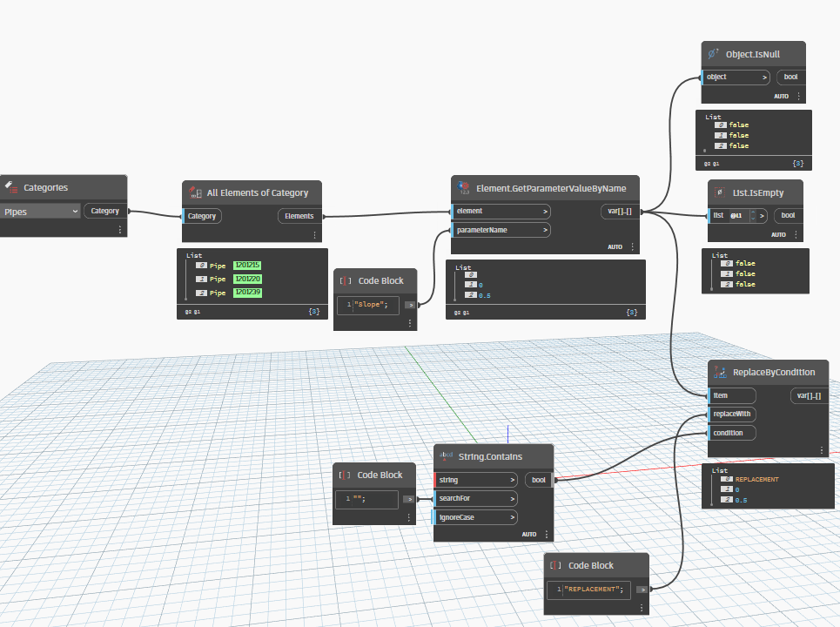
Task: Click the All Elements of Category node icon
Action: [195, 192]
